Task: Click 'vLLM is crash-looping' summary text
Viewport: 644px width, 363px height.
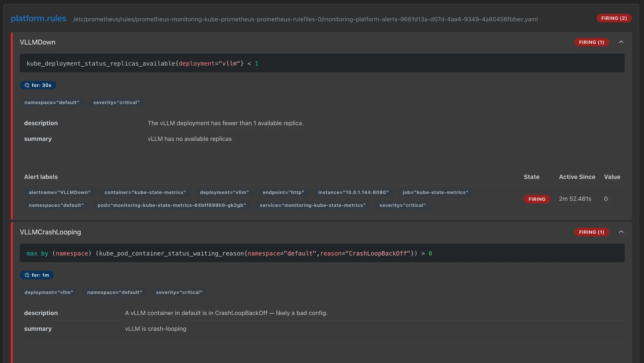Action: coord(156,329)
